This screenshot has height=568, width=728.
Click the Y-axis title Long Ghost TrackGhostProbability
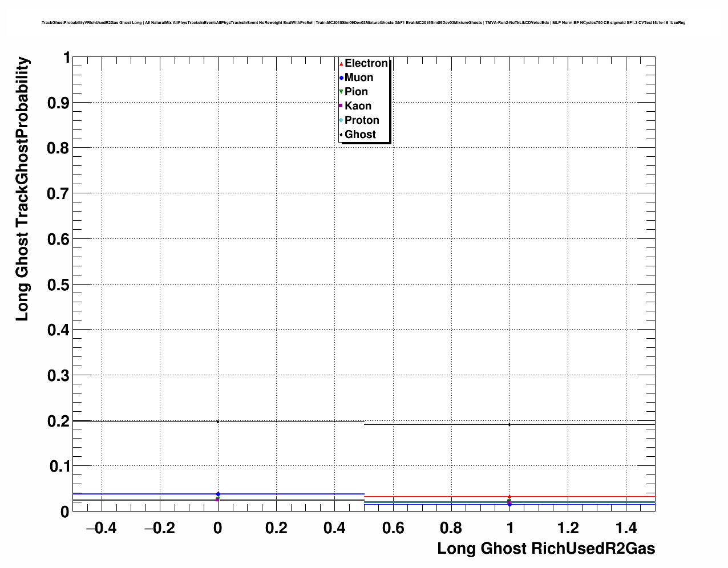pyautogui.click(x=22, y=189)
